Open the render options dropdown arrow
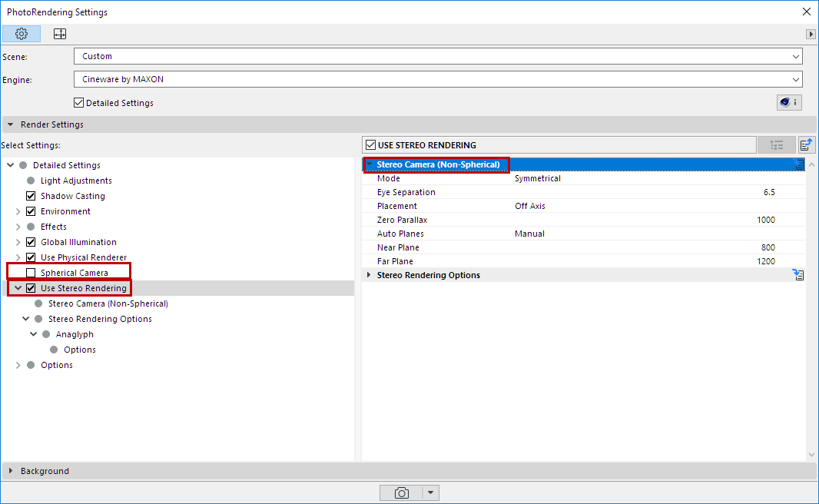The width and height of the screenshot is (819, 504). point(431,492)
